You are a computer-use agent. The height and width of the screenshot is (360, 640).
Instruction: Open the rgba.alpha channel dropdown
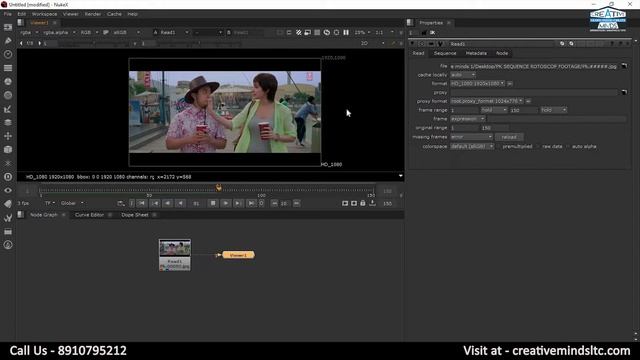coord(59,32)
